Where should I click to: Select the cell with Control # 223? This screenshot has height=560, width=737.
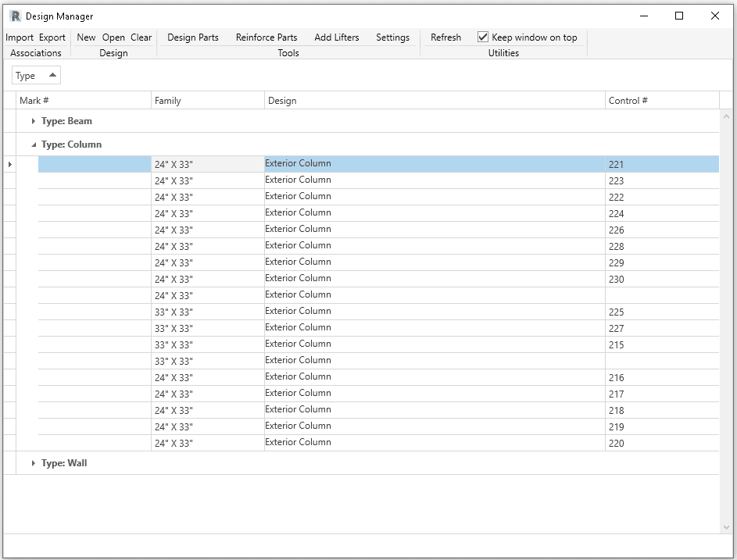click(x=662, y=181)
